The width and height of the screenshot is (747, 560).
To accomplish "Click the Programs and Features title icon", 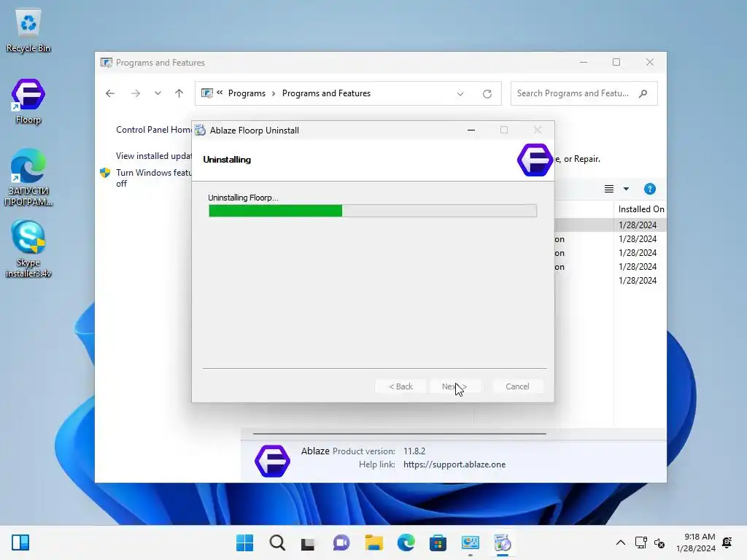I will pos(107,63).
